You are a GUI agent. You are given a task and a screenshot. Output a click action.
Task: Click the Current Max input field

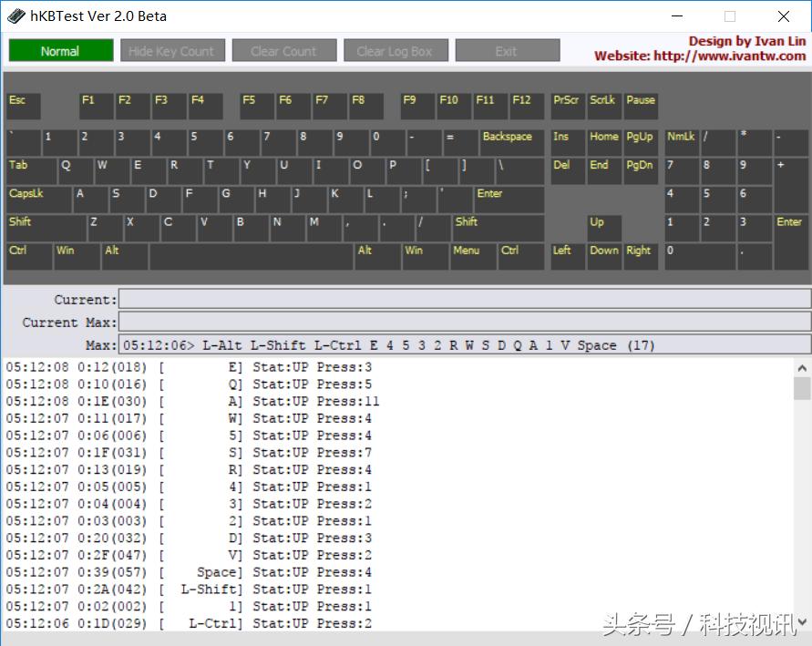465,322
